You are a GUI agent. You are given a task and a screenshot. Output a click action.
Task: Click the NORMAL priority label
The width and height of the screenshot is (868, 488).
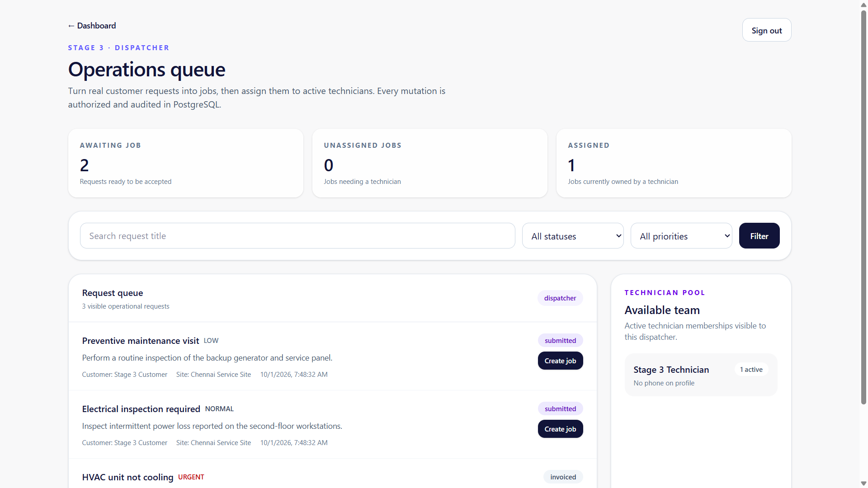click(219, 409)
